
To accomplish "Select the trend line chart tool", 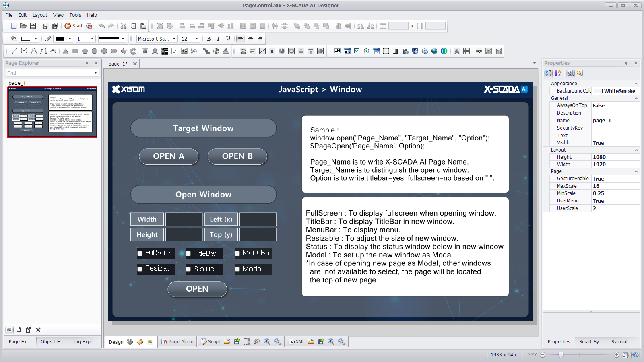I will click(x=479, y=51).
